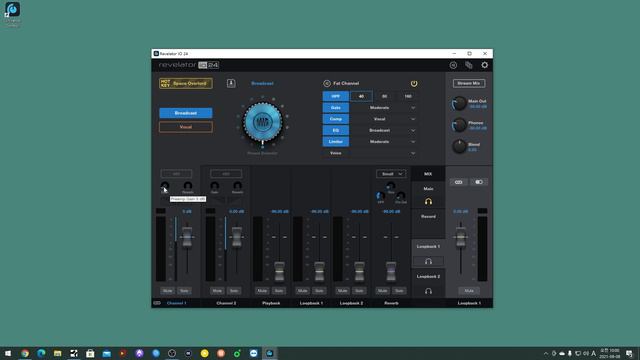640x360 pixels.
Task: Click the Reverb Pre-Delay knob
Action: [x=401, y=196]
